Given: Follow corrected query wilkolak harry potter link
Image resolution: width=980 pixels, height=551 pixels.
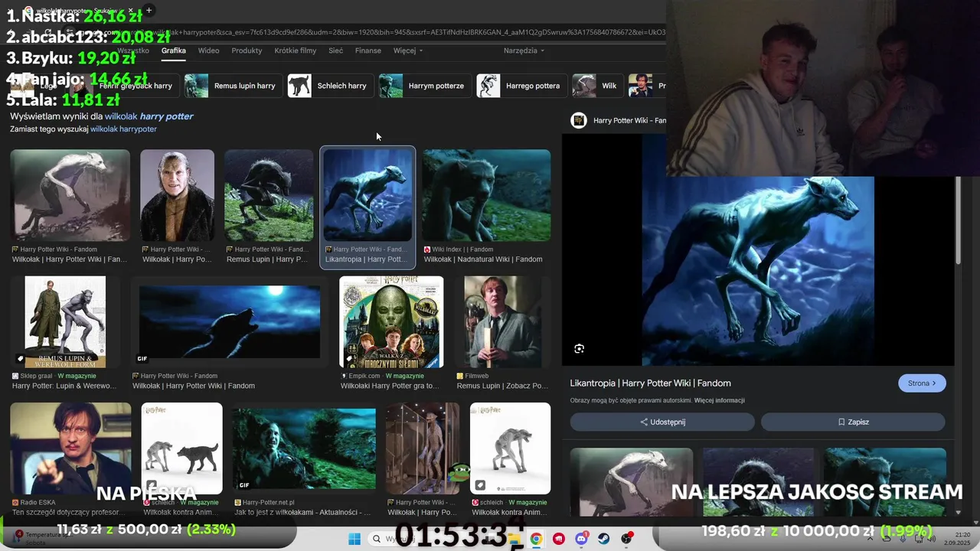Looking at the screenshot, I should click(149, 116).
